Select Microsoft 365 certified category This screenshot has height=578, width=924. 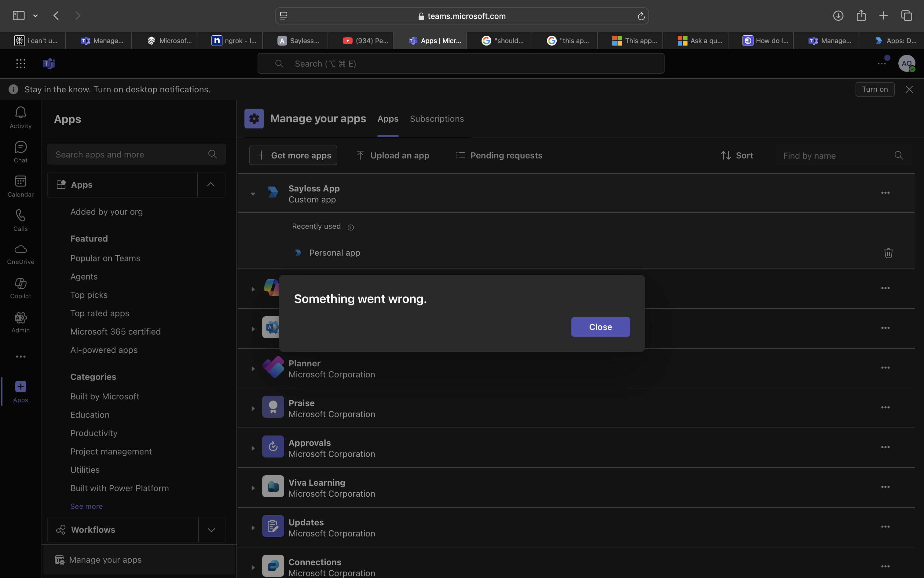115,332
